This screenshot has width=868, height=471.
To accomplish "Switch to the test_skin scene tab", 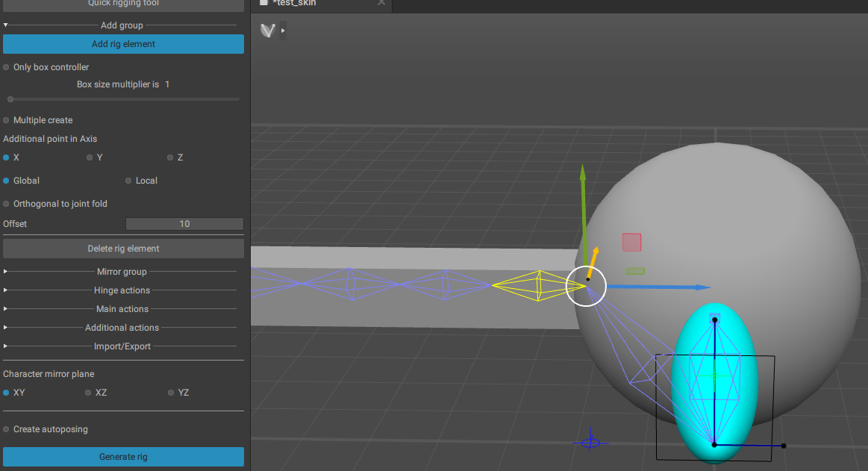I will tap(295, 3).
